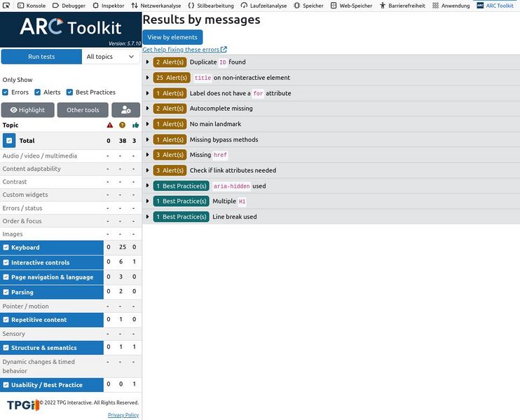Click the View by elements button
This screenshot has height=420, width=520.
tap(172, 37)
